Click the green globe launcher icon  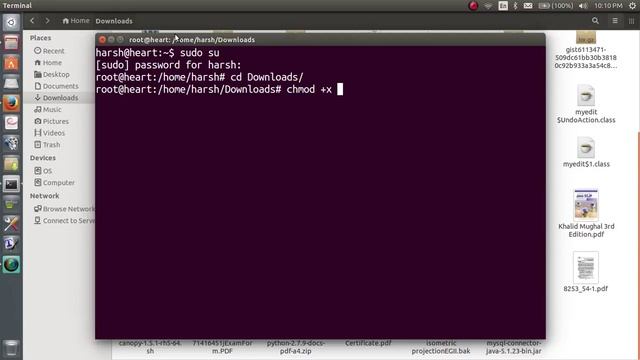11,265
